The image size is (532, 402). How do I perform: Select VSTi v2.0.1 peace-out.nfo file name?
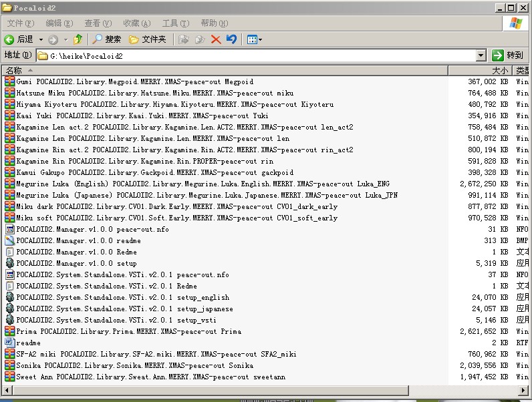(x=122, y=274)
